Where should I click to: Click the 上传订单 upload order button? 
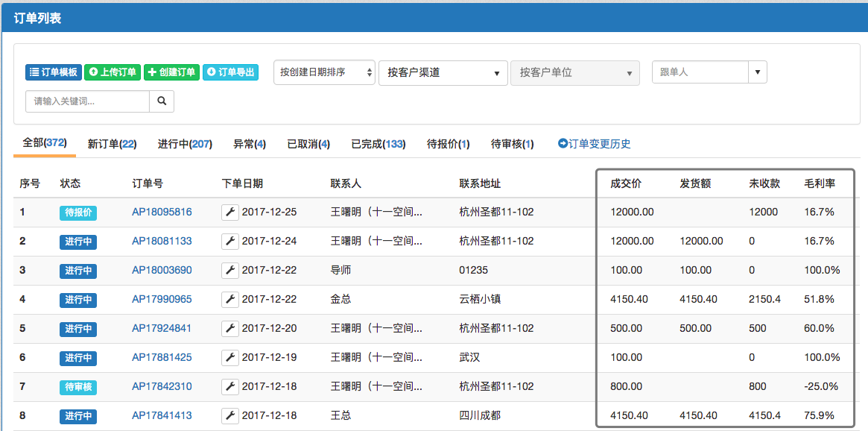pyautogui.click(x=113, y=72)
